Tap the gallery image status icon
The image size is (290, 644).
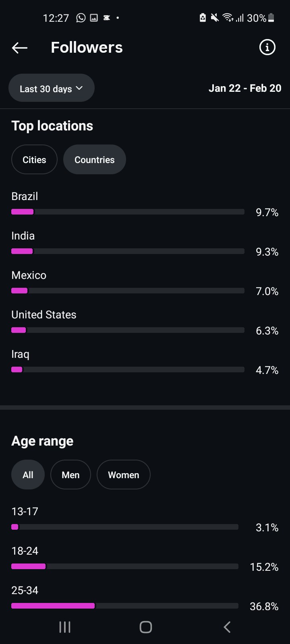coord(94,18)
